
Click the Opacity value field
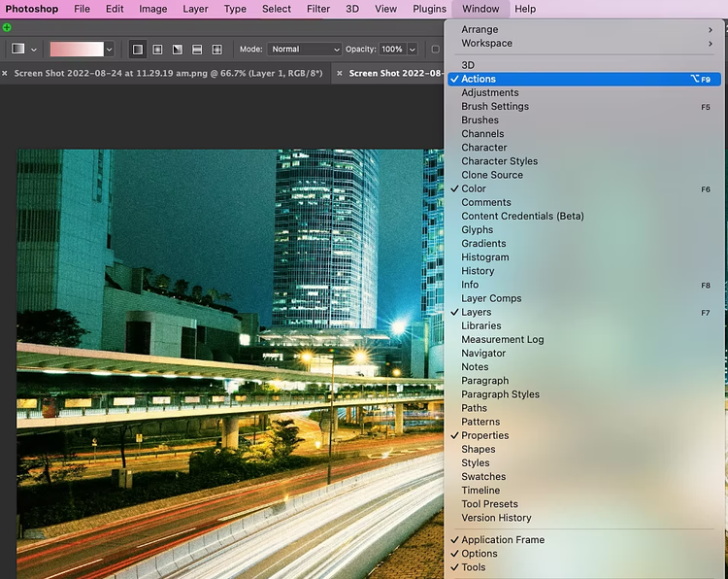[x=391, y=49]
